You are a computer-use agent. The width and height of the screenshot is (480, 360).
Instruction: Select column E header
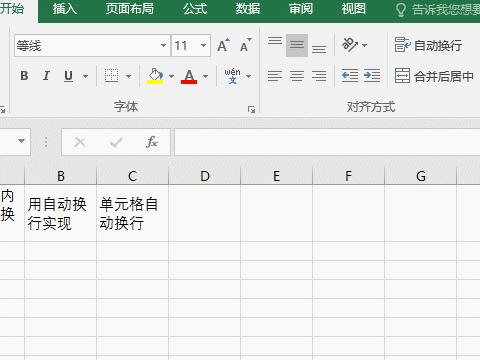(x=276, y=176)
